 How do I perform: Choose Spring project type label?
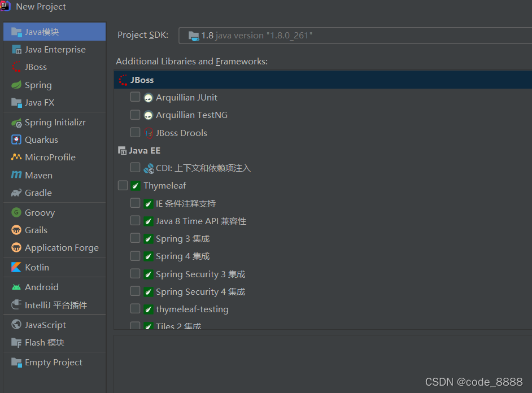click(x=38, y=85)
